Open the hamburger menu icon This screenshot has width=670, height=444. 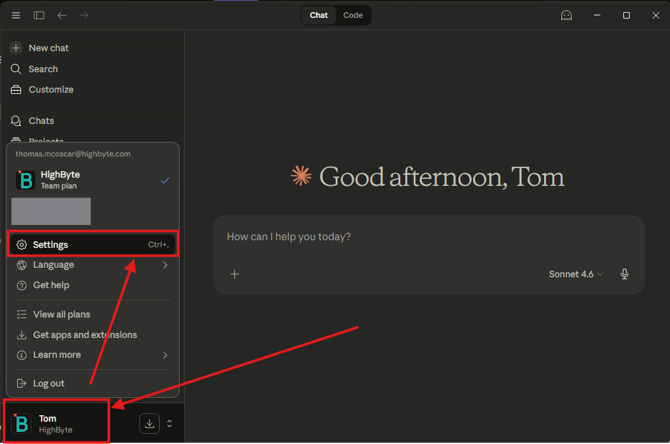(x=16, y=15)
